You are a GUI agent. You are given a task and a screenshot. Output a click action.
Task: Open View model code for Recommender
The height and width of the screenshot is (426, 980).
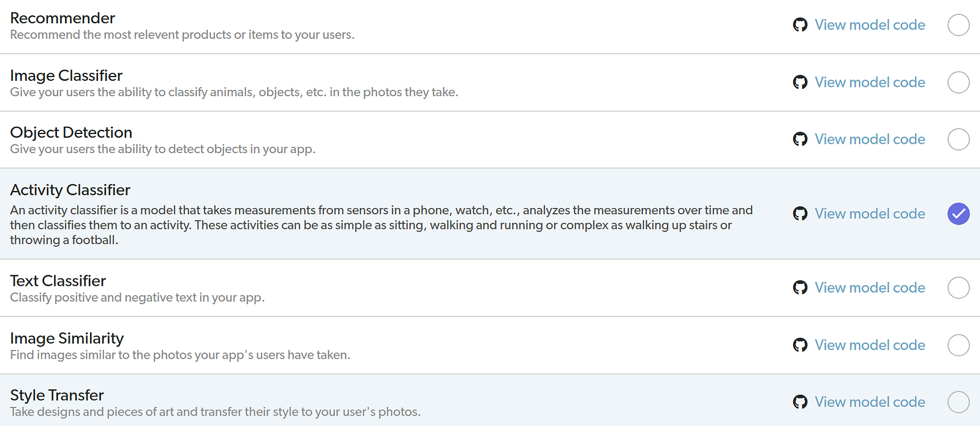pyautogui.click(x=870, y=25)
